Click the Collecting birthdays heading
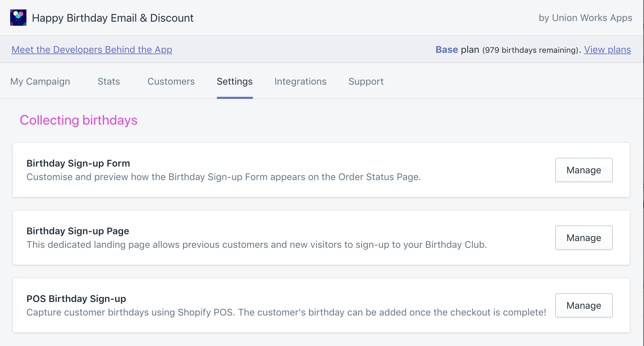Screen dimensions: 644x346 coord(78,120)
